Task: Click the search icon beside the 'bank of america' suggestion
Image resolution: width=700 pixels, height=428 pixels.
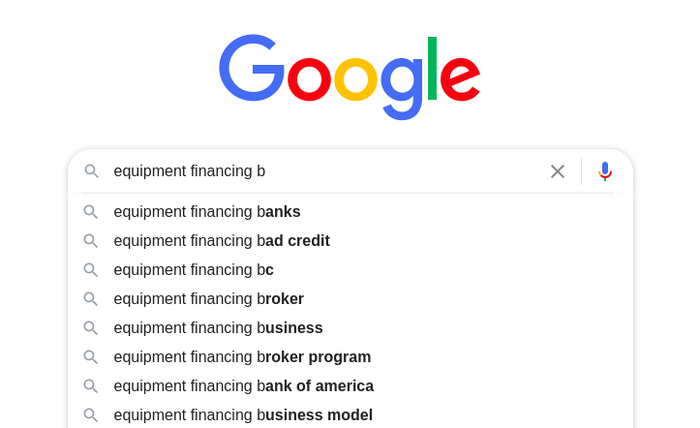Action: click(x=91, y=386)
